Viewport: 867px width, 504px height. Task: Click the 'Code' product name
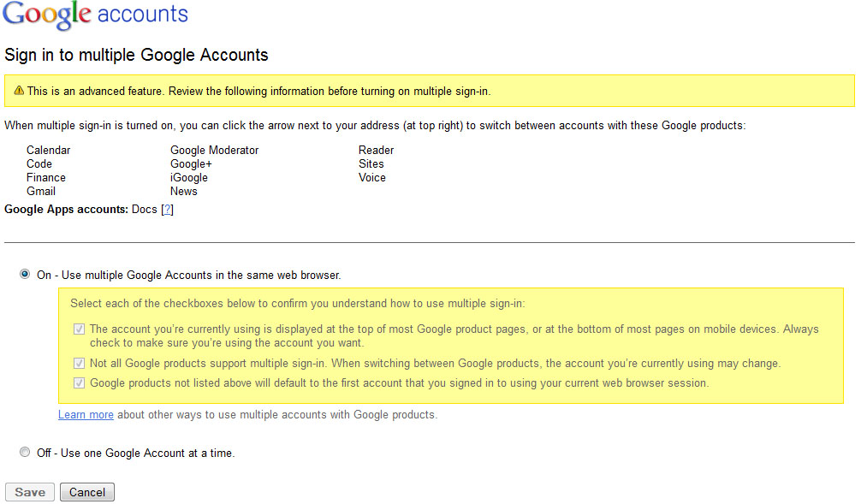click(x=39, y=164)
